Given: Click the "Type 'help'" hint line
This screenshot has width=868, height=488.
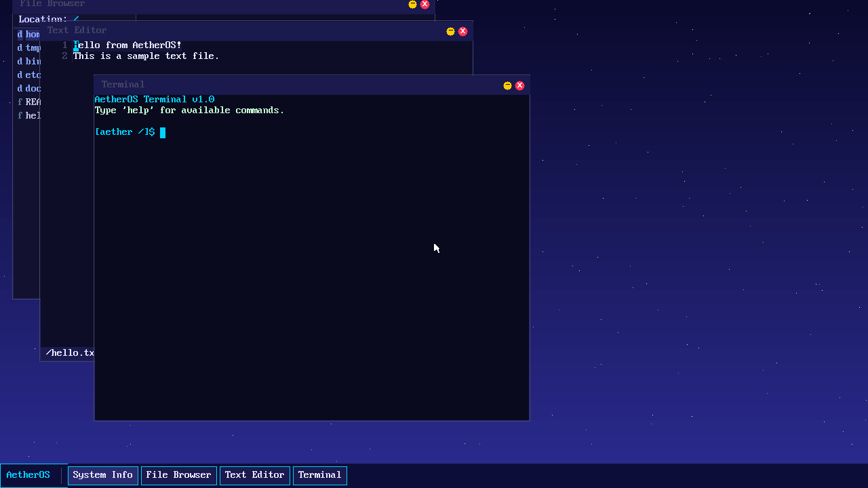Looking at the screenshot, I should click(190, 110).
